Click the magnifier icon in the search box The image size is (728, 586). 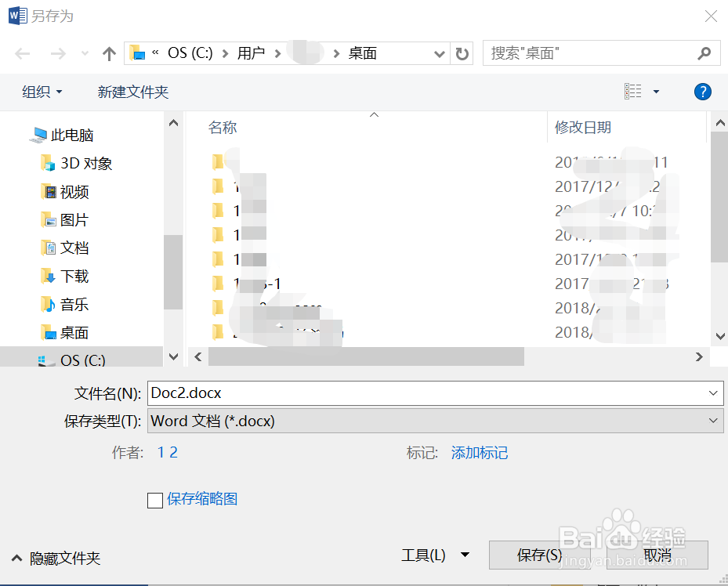click(x=704, y=52)
